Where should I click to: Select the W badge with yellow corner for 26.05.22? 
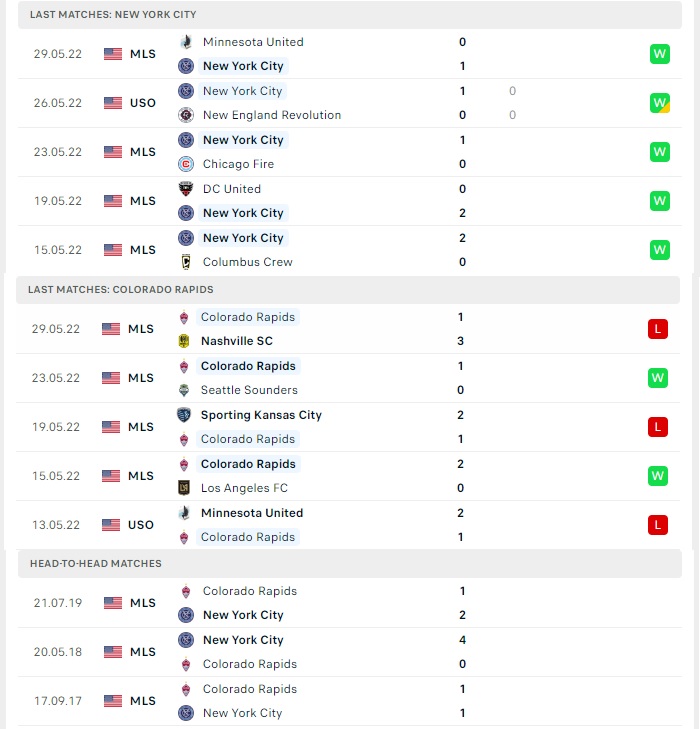coord(660,103)
